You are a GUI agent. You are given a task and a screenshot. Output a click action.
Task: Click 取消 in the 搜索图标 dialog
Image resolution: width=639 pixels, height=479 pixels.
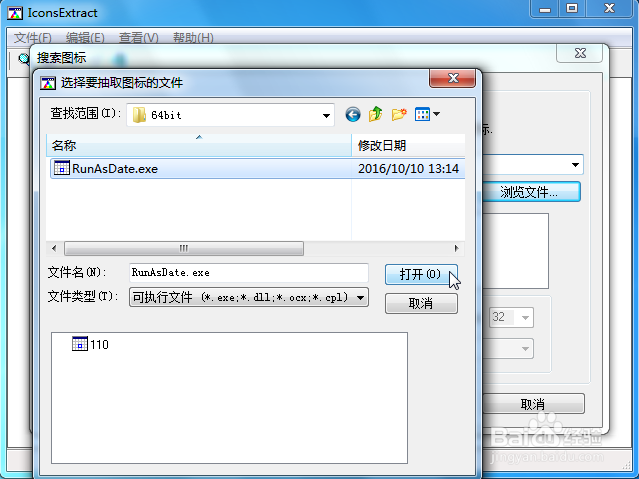[533, 404]
